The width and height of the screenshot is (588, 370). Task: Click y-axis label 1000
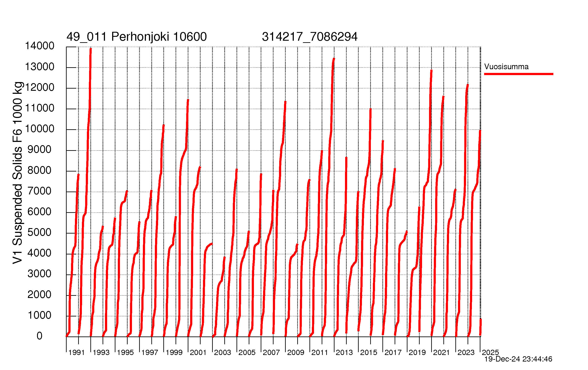point(40,315)
